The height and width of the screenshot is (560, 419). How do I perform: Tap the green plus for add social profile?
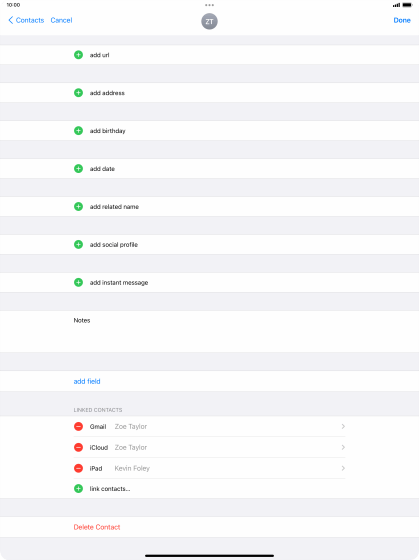click(x=78, y=244)
